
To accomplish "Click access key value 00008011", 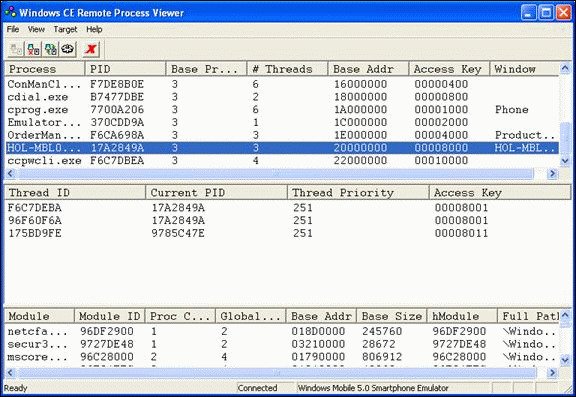I will [x=461, y=233].
